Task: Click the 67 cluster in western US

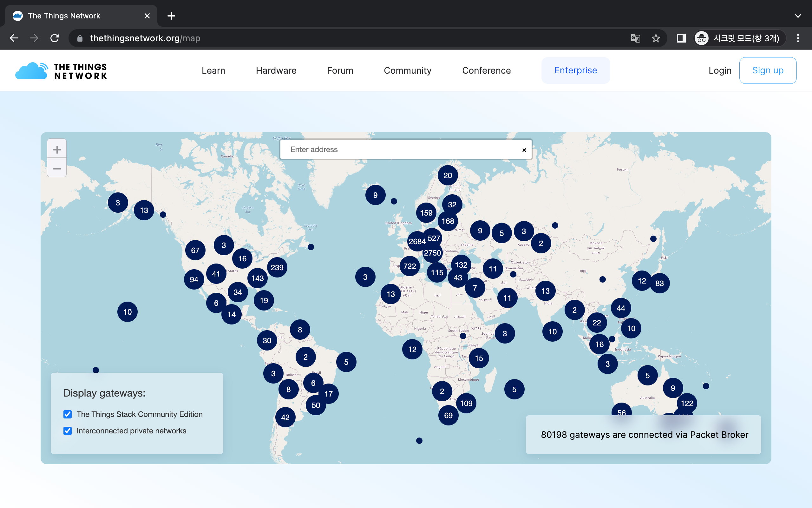Action: 195,250
